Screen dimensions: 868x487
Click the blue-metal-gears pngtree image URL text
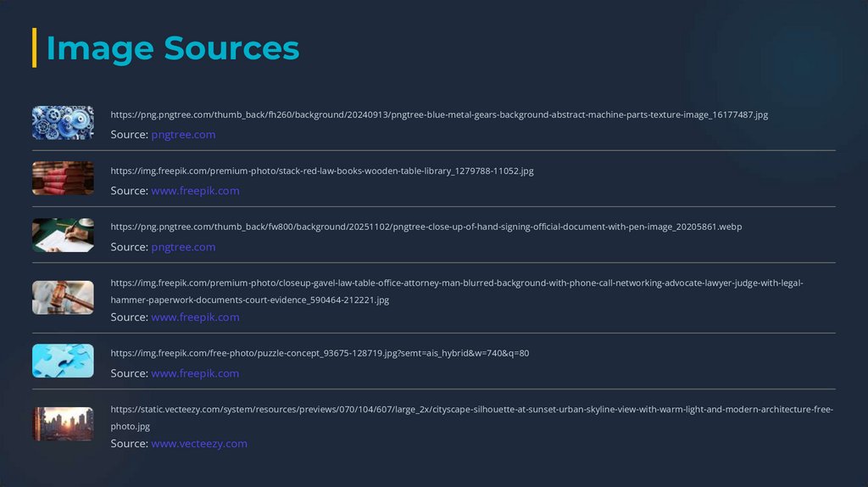(x=439, y=115)
